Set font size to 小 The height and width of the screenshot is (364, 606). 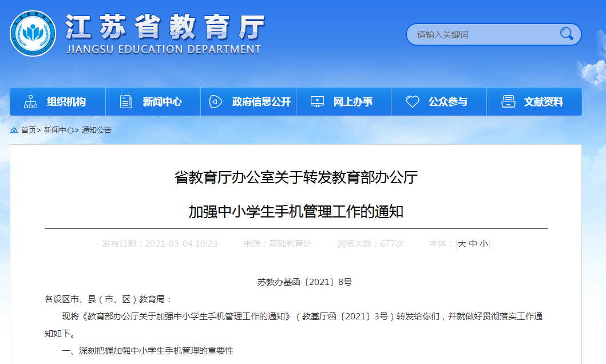(484, 244)
